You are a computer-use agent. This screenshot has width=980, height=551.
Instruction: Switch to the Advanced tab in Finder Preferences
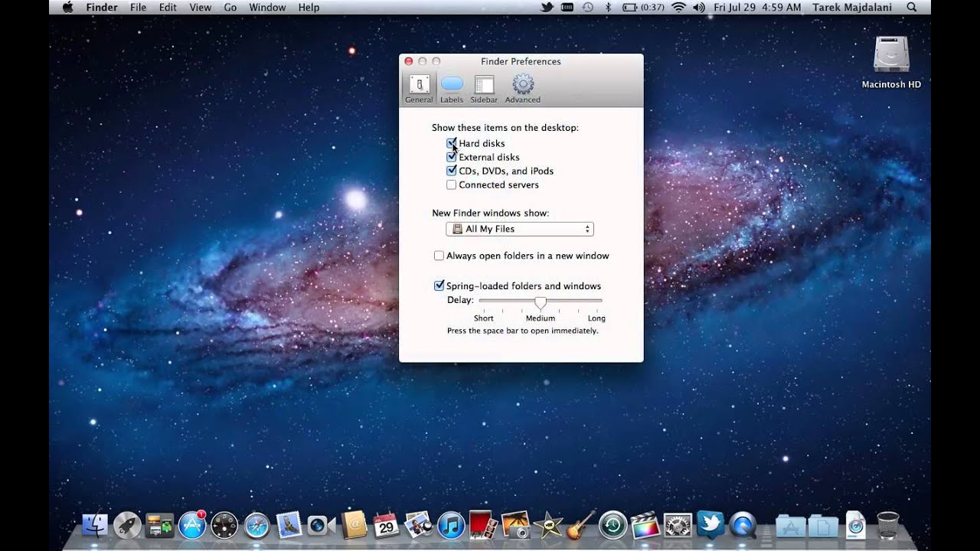[x=522, y=86]
